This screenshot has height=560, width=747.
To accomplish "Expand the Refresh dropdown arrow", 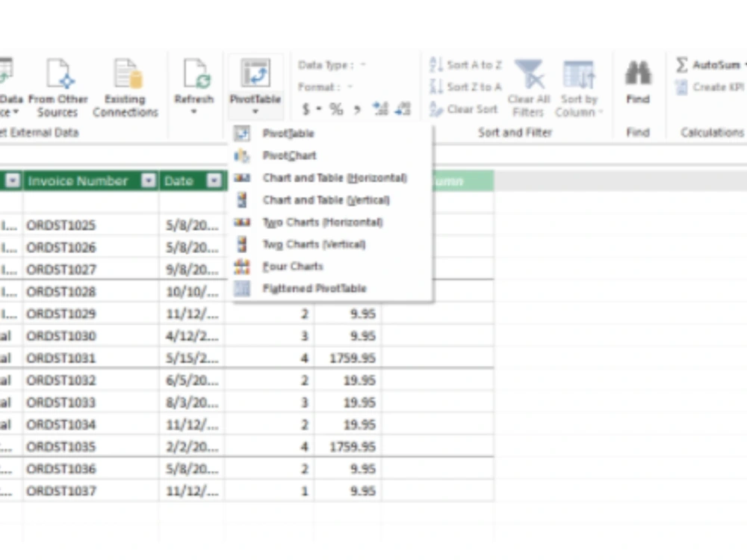I will coord(194,112).
